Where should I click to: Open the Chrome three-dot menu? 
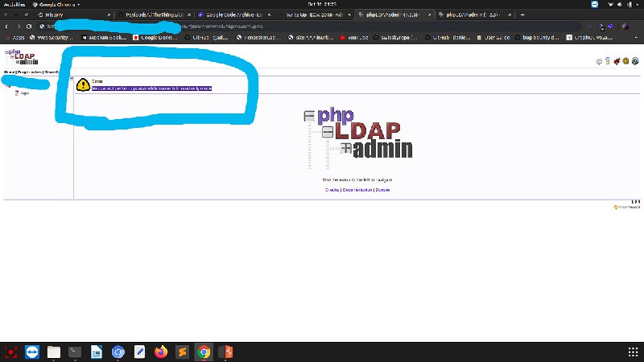[636, 27]
